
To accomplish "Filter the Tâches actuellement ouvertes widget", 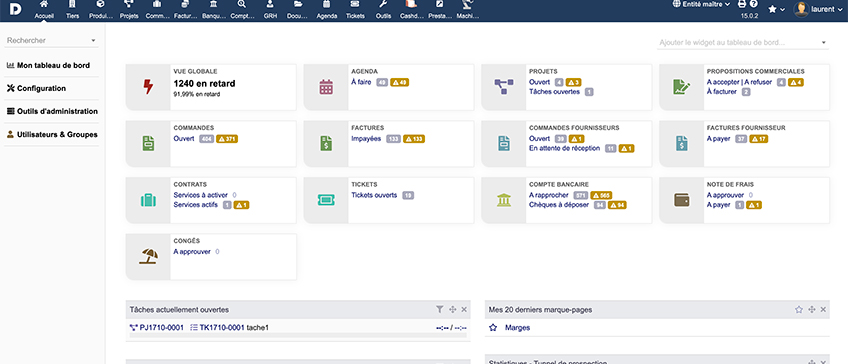I will (440, 309).
